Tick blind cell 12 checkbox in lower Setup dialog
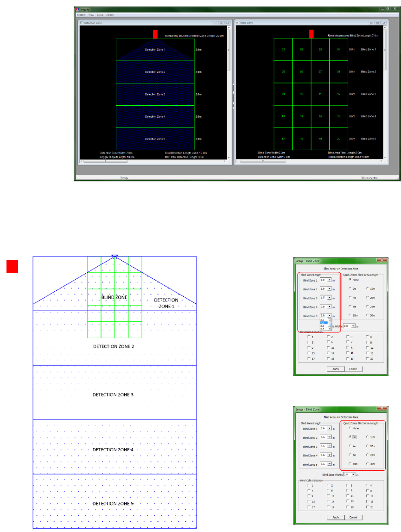The width and height of the screenshot is (401, 532). point(368,496)
